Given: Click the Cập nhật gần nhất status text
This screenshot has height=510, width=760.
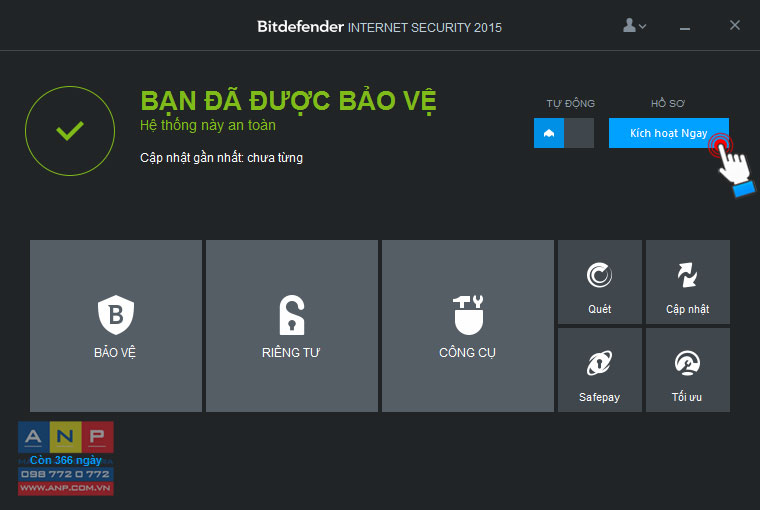Looking at the screenshot, I should click(222, 158).
